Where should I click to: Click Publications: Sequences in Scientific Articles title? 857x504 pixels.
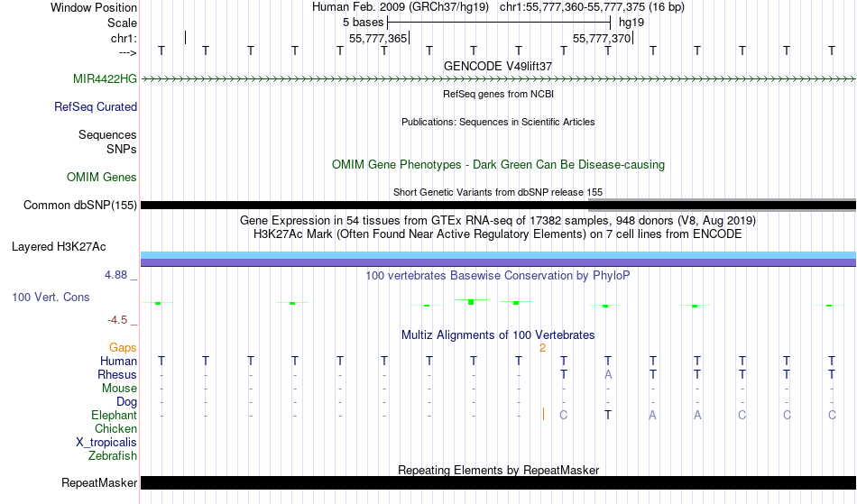498,122
